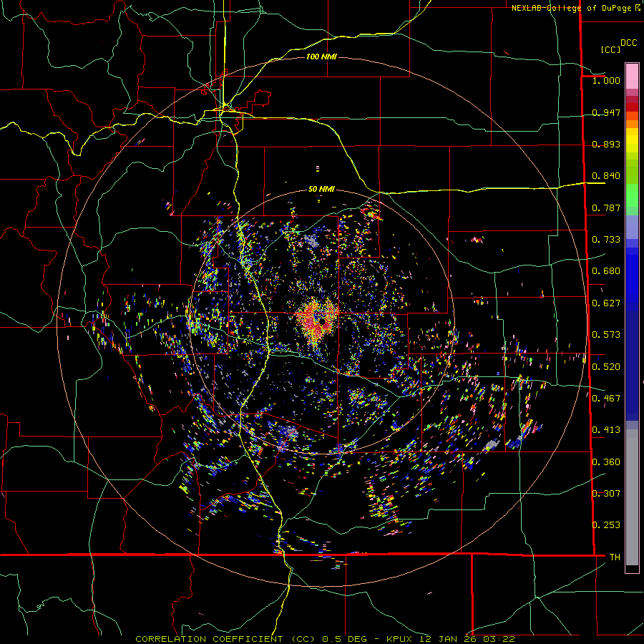The height and width of the screenshot is (644, 644).
Task: Click the DCC product label above scale
Action: [x=628, y=43]
